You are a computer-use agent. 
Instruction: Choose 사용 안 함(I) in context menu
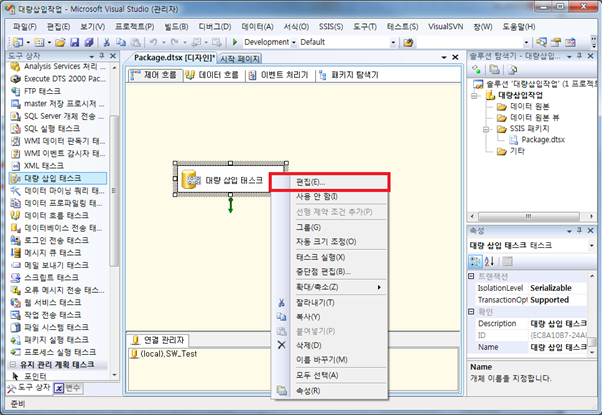330,197
